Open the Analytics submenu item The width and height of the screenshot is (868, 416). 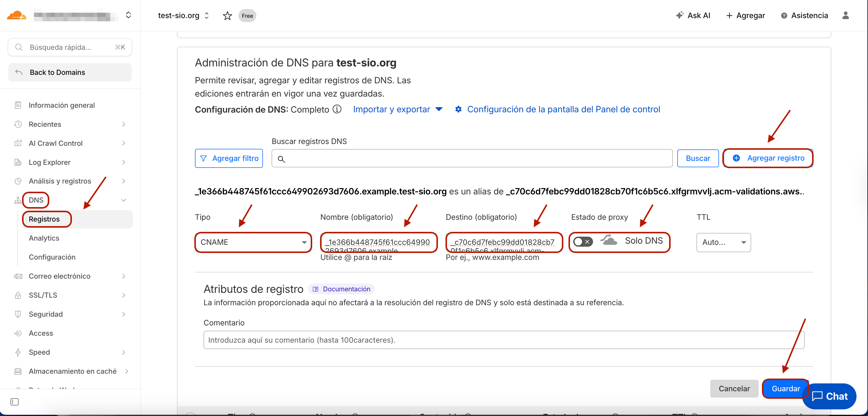[x=44, y=238]
